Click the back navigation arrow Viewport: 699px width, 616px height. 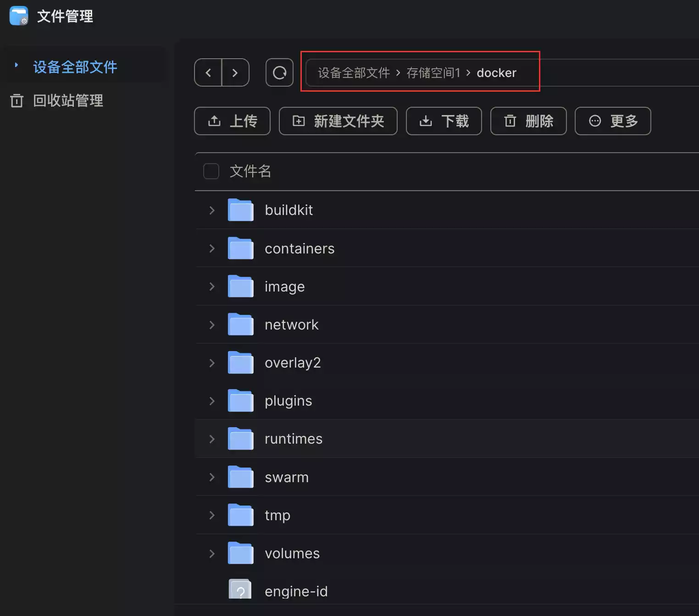pyautogui.click(x=208, y=72)
